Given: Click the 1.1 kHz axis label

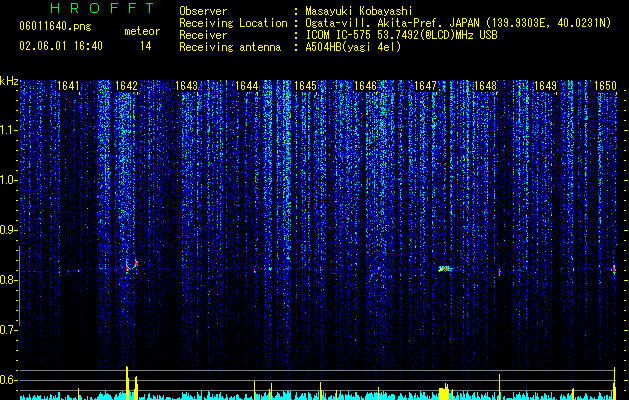Looking at the screenshot, I should coord(9,130).
